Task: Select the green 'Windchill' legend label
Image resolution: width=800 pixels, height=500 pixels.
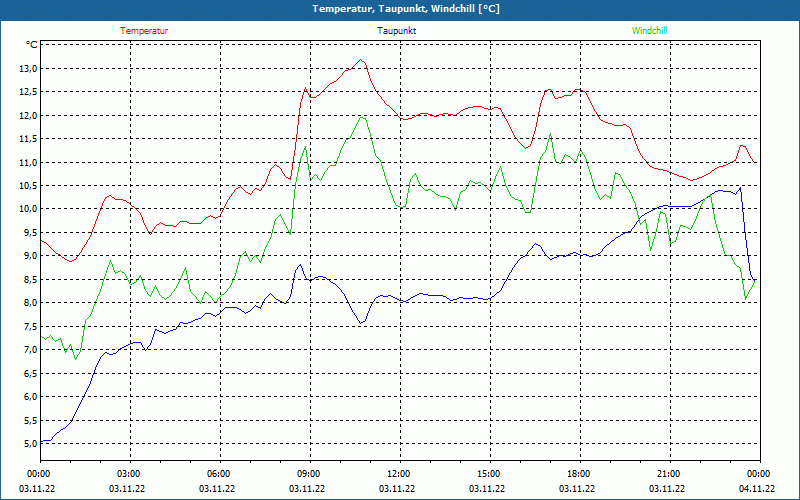Action: coord(649,31)
